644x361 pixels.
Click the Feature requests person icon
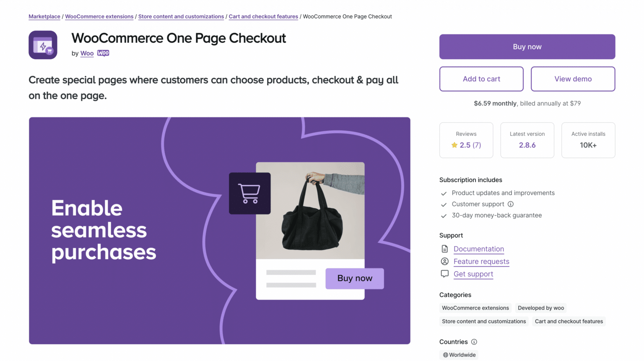(x=444, y=261)
